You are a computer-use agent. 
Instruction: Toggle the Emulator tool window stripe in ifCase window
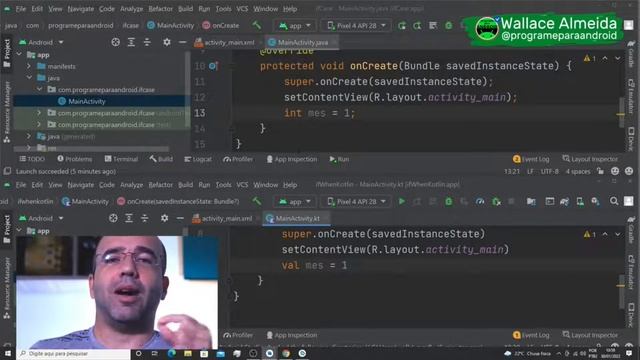pos(631,97)
